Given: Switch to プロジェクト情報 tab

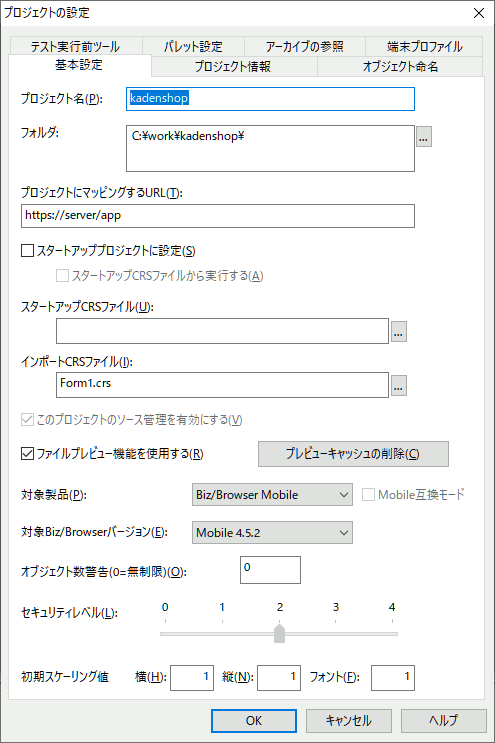Looking at the screenshot, I should pyautogui.click(x=234, y=66).
